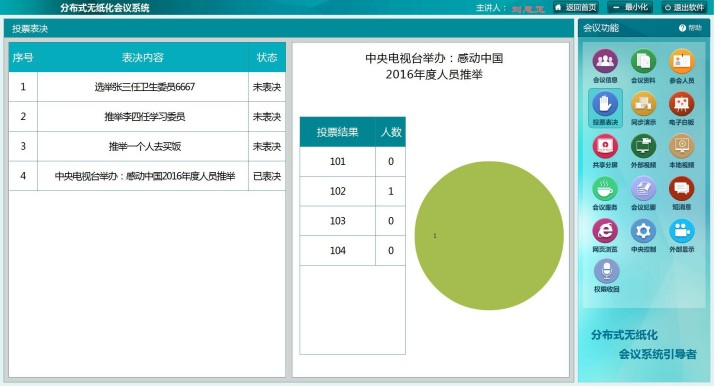Select vote row 推举一个人去买饭

(x=147, y=146)
